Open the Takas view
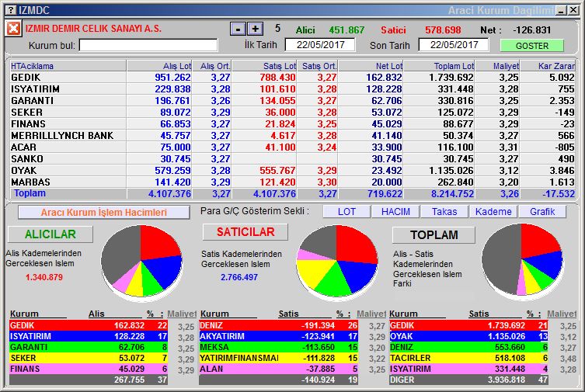This screenshot has width=585, height=392. 444,212
